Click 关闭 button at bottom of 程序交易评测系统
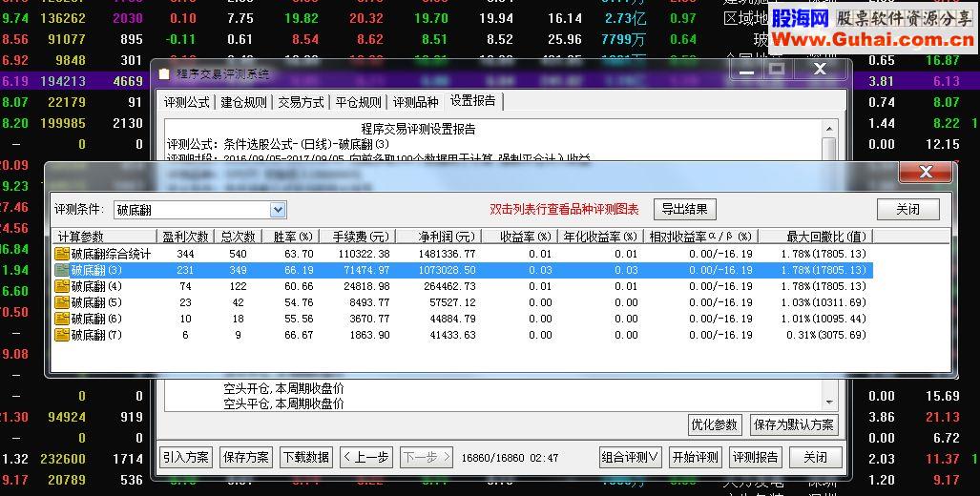980x496 pixels. (x=816, y=457)
